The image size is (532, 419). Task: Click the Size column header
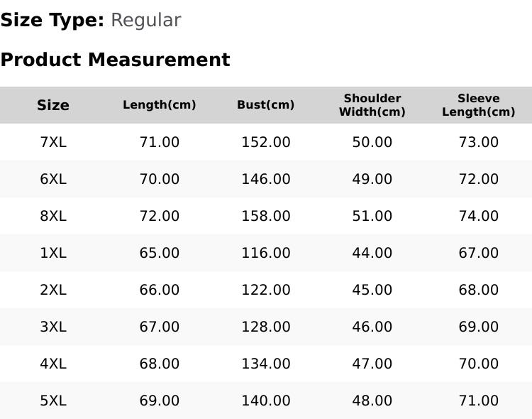[53, 105]
